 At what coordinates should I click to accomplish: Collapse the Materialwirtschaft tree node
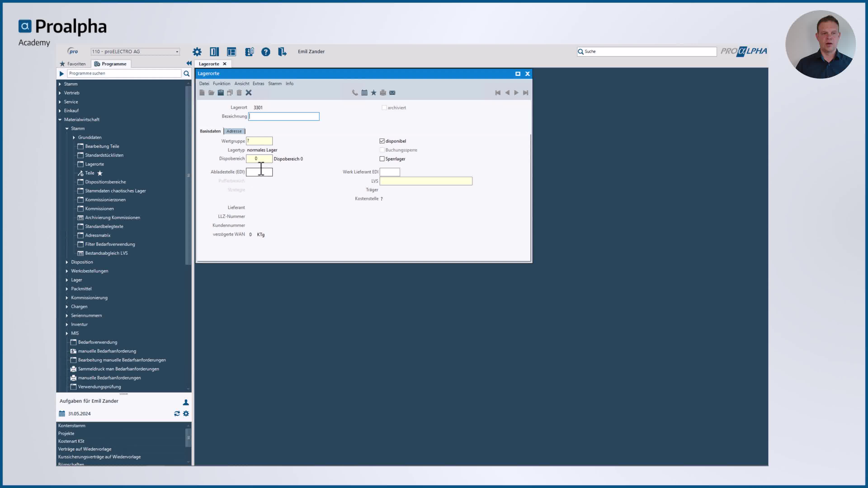click(60, 120)
